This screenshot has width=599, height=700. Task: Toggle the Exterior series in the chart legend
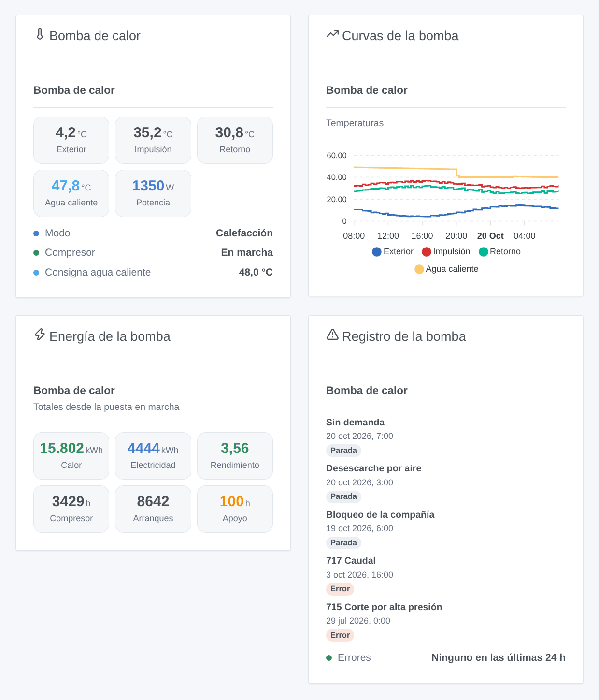coord(393,252)
